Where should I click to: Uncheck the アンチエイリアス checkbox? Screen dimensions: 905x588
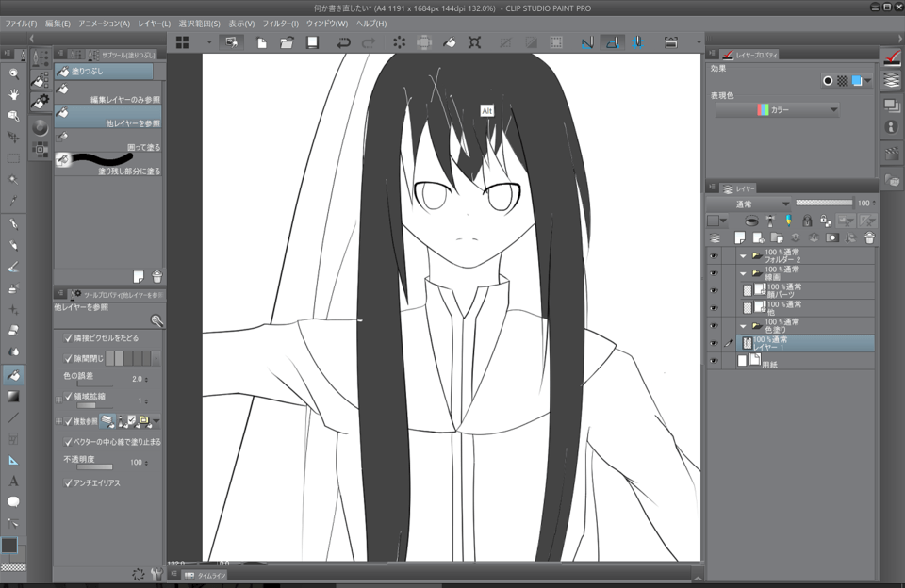tap(68, 482)
